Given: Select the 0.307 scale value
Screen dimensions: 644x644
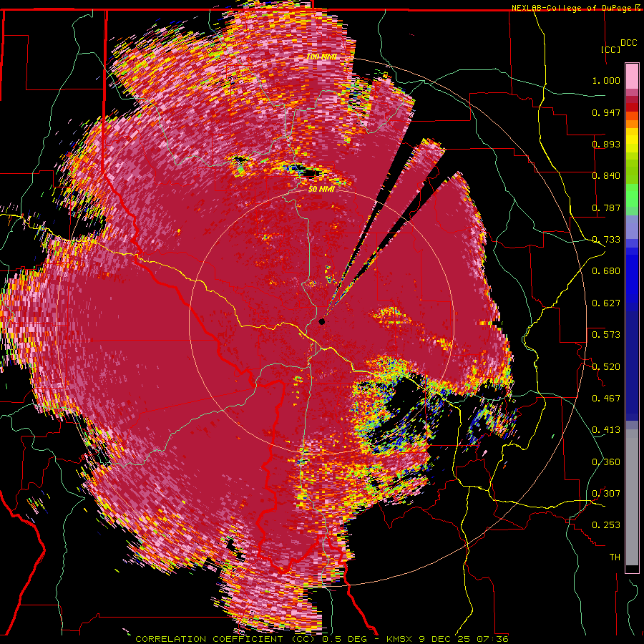Looking at the screenshot, I should pos(606,494).
